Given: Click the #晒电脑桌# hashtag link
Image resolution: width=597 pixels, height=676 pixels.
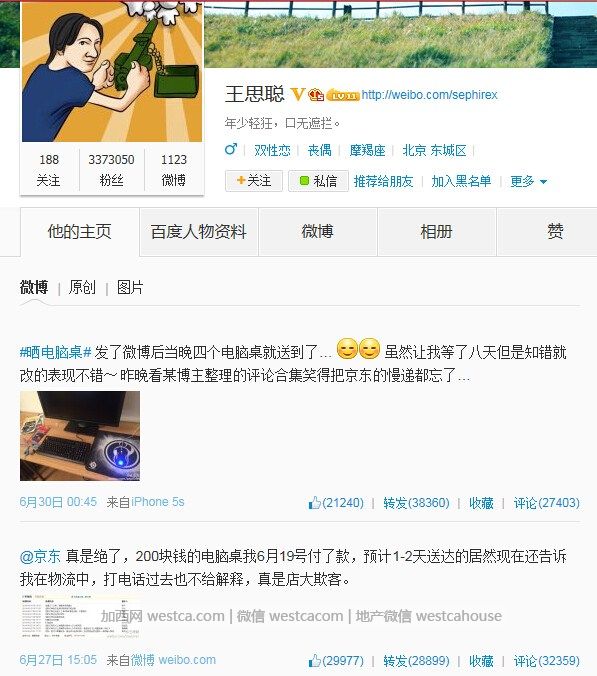Looking at the screenshot, I should [x=56, y=352].
